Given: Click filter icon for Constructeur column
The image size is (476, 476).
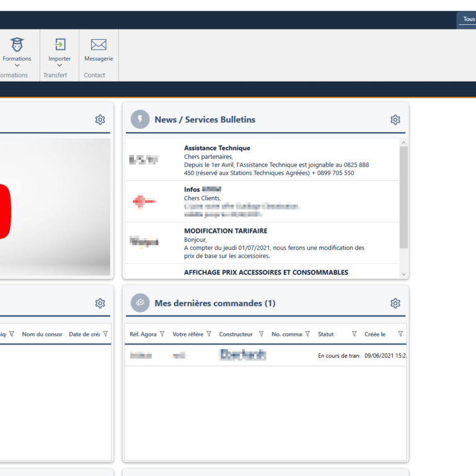Looking at the screenshot, I should click(261, 334).
